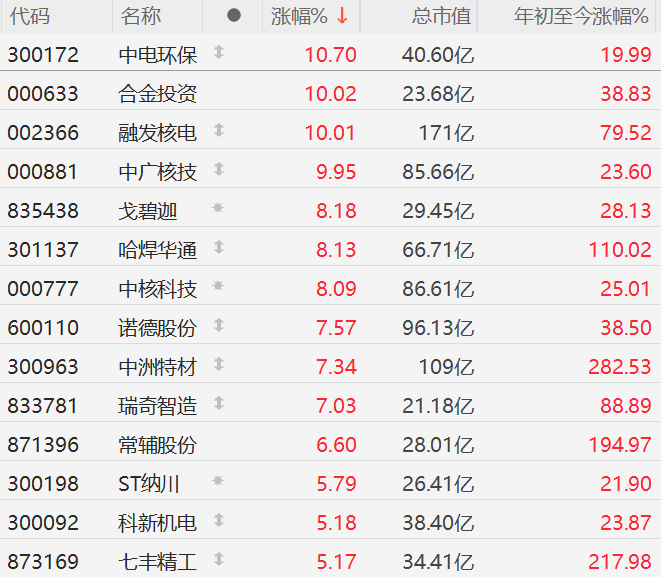Click the star icon beside 中核科技
661x577 pixels.
[x=218, y=286]
